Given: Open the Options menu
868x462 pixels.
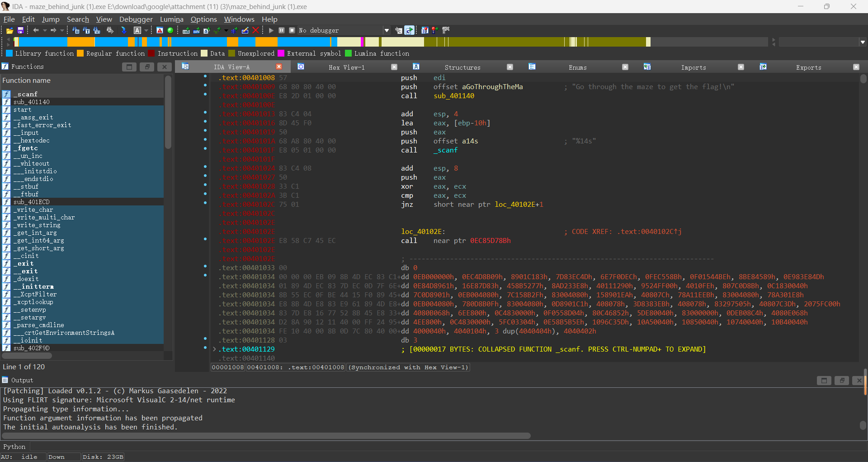Looking at the screenshot, I should [204, 19].
